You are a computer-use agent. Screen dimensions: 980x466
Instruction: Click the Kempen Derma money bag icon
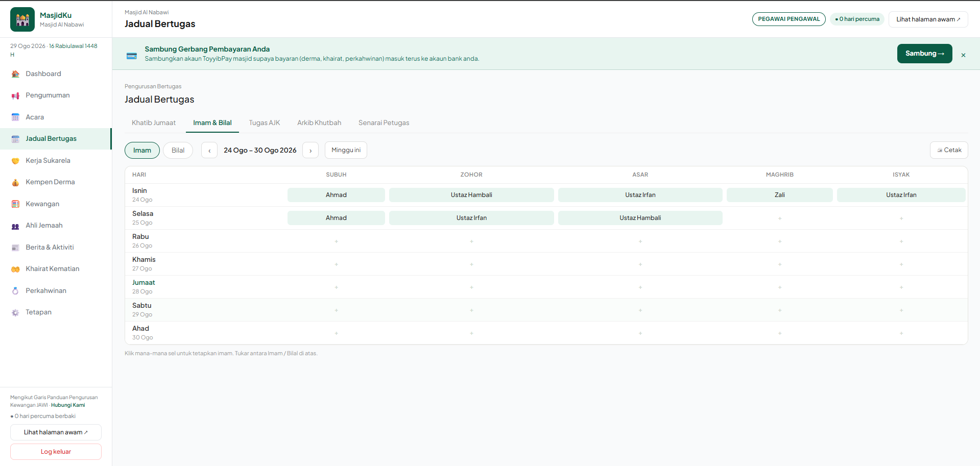15,182
